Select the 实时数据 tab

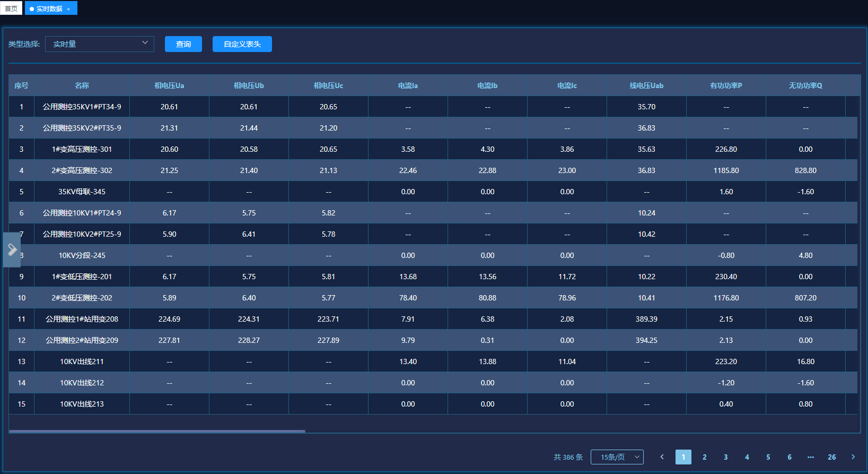click(x=49, y=8)
